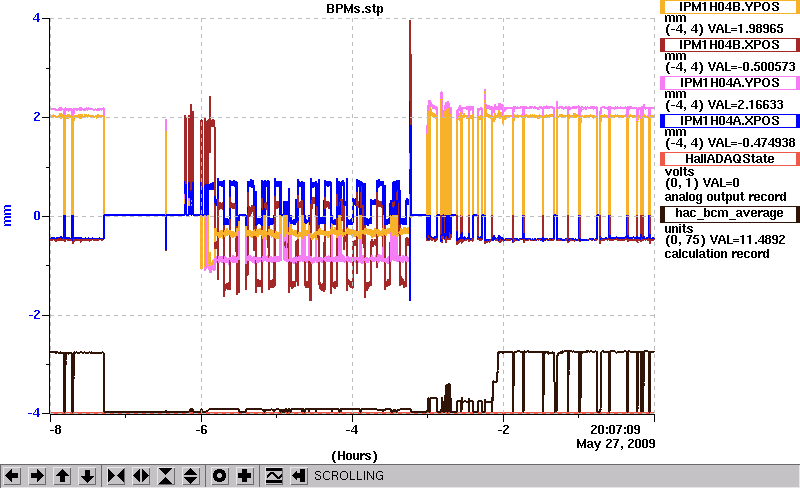Click the VAL=2.16633 reading

pyautogui.click(x=745, y=105)
